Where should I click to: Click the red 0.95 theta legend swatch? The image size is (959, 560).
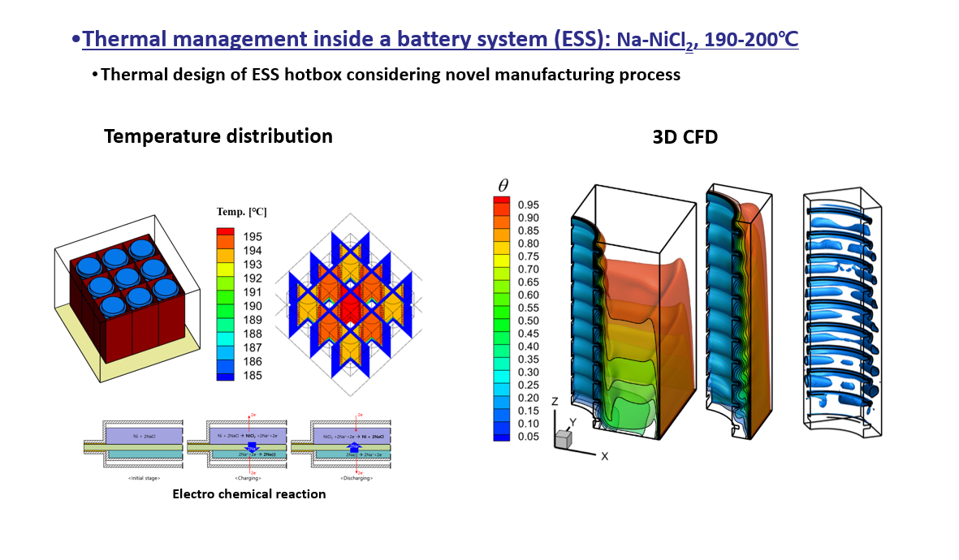pos(503,204)
